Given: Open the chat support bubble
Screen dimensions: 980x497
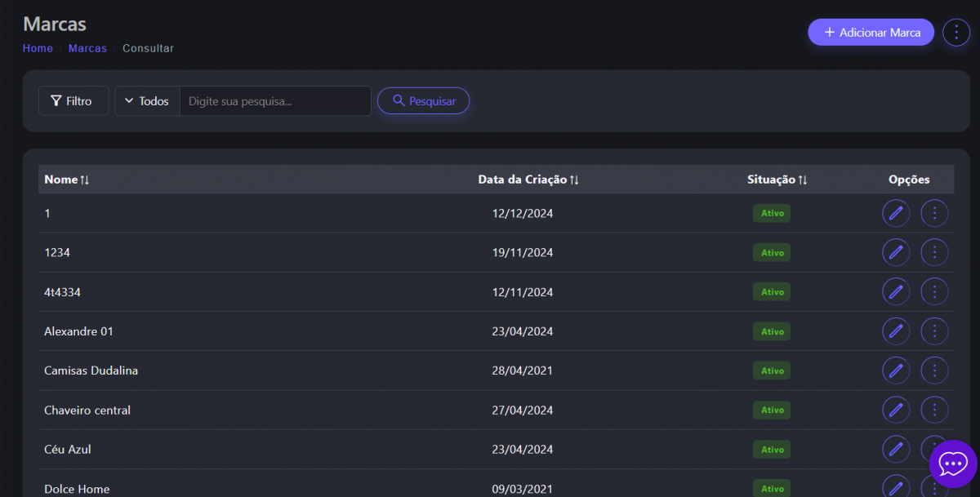Looking at the screenshot, I should point(952,464).
